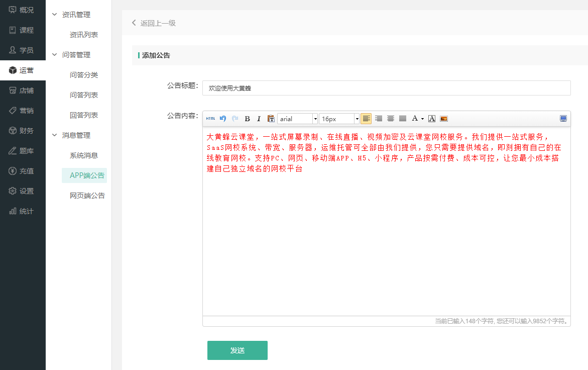The width and height of the screenshot is (588, 370).
Task: Justify the text alignment
Action: click(403, 119)
